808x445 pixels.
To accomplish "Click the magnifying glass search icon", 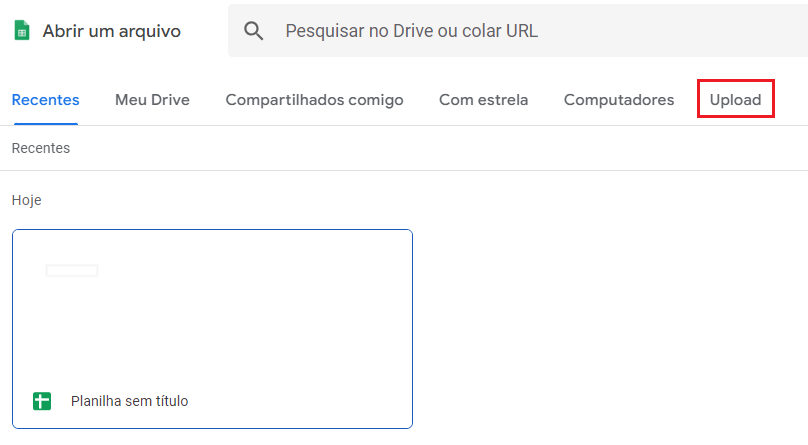I will [253, 31].
